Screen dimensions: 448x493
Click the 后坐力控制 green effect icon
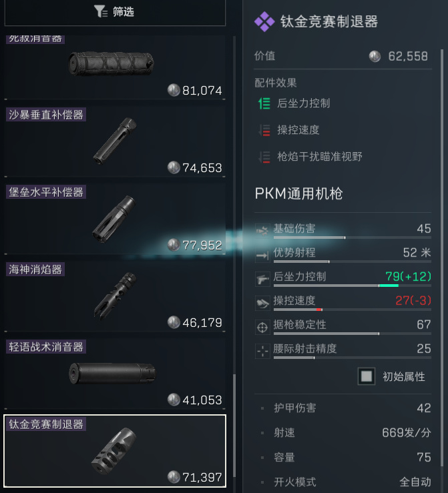(264, 103)
